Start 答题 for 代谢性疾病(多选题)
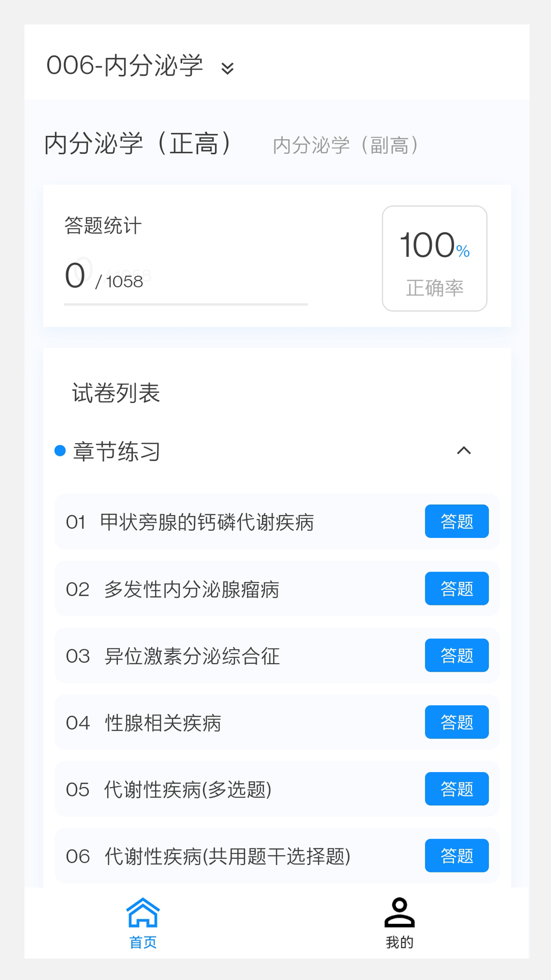This screenshot has height=980, width=551. 457,789
